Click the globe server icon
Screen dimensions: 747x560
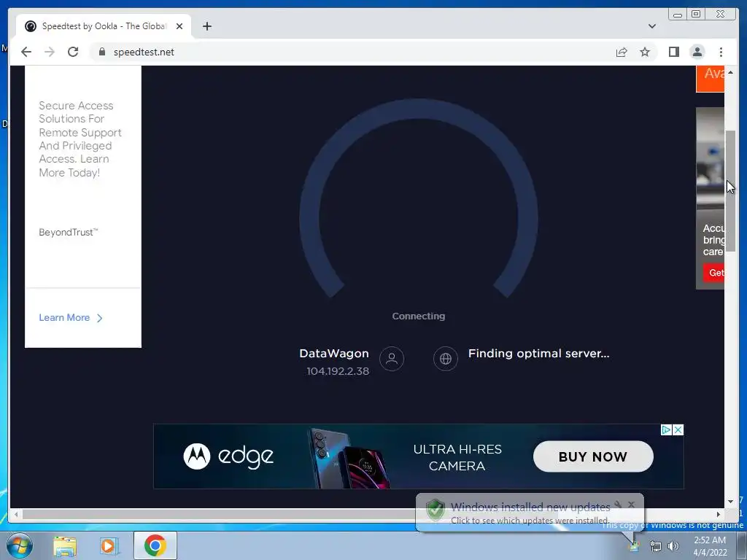[446, 359]
